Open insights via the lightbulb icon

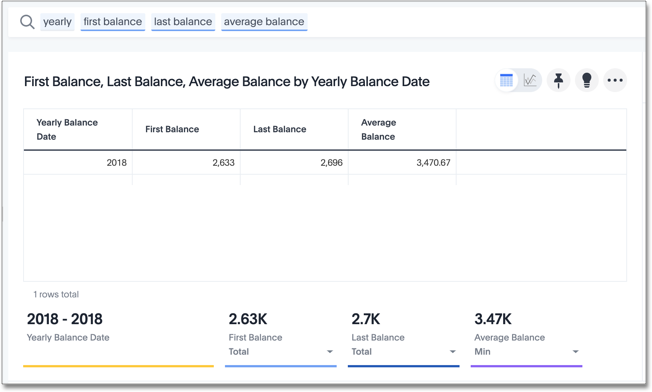587,80
